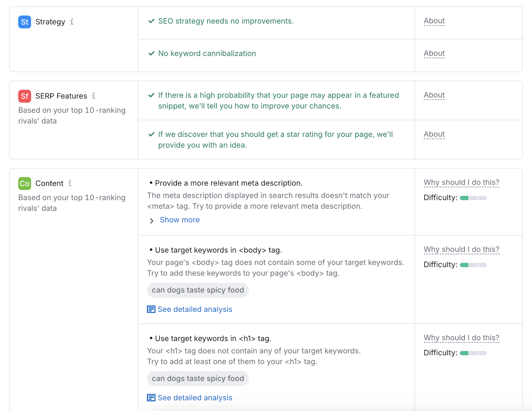Click the detailed analysis document icon for h1 tag
The height and width of the screenshot is (411, 532).
(x=151, y=397)
